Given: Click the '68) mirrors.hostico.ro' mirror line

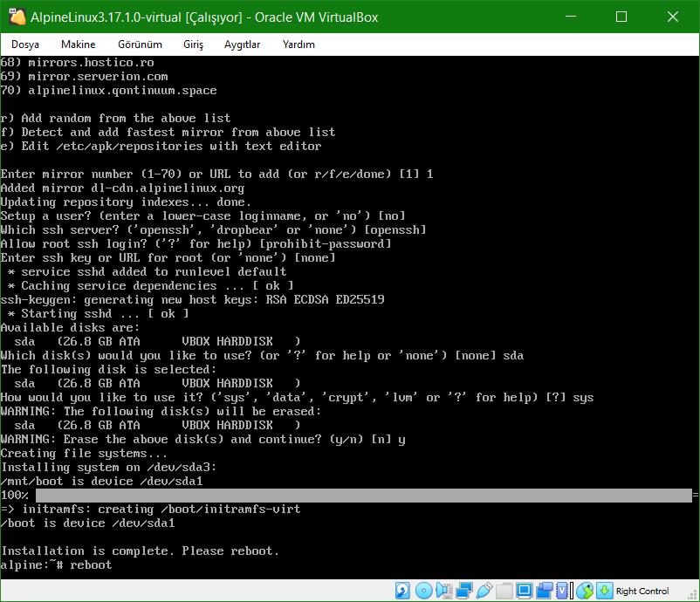Looking at the screenshot, I should coord(77,63).
